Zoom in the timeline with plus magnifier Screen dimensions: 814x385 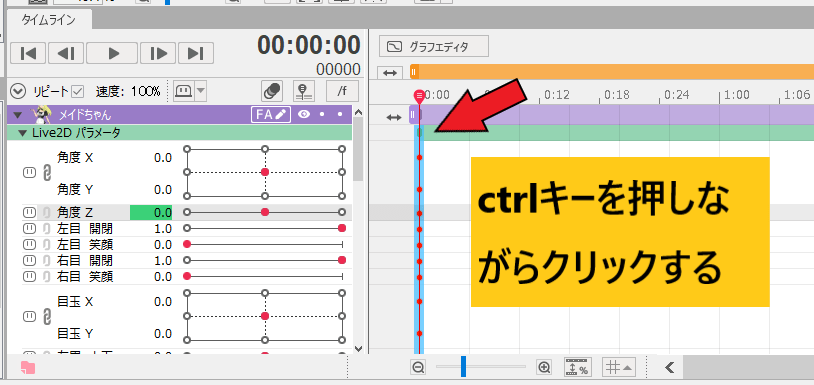click(x=544, y=367)
